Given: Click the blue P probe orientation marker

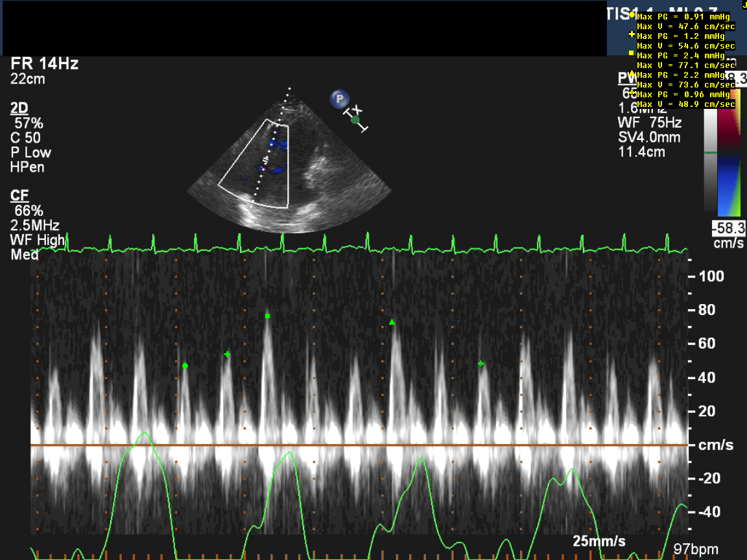Looking at the screenshot, I should click(338, 99).
